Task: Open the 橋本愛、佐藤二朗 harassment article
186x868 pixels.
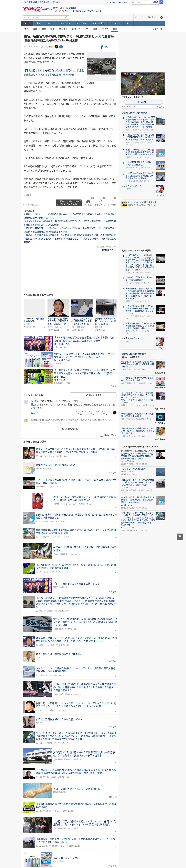Action: [x=76, y=450]
